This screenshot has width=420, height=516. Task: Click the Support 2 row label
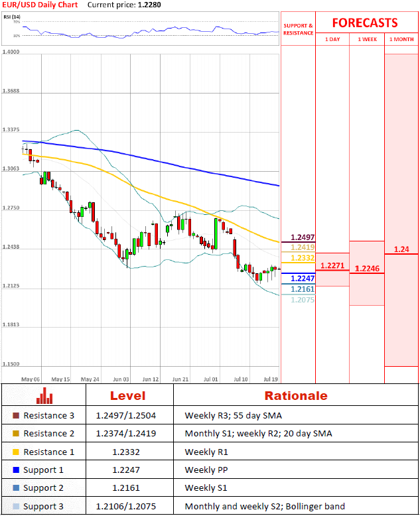[x=43, y=487]
